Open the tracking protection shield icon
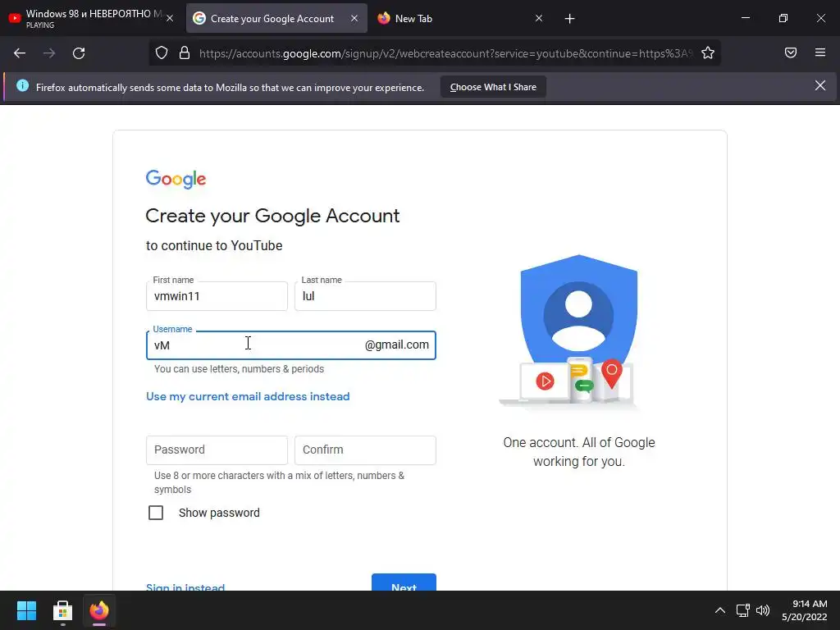This screenshot has height=630, width=840. coord(162,52)
